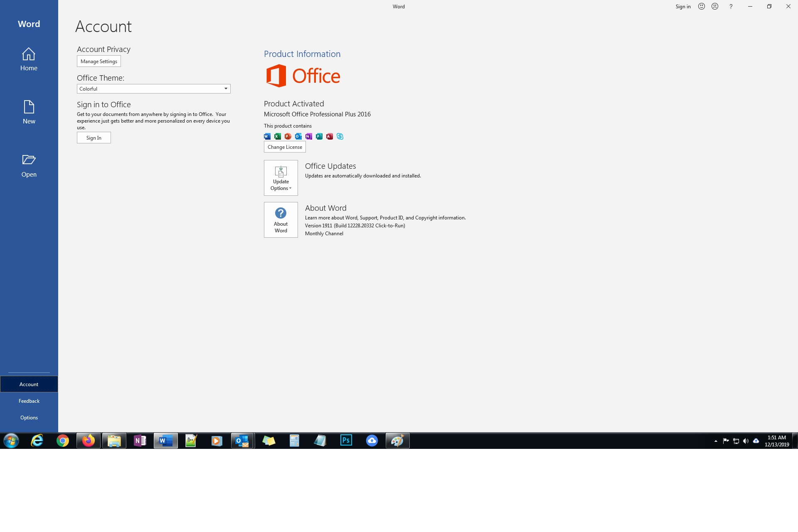Click Outlook icon in the taskbar
The image size is (798, 532).
(x=242, y=441)
